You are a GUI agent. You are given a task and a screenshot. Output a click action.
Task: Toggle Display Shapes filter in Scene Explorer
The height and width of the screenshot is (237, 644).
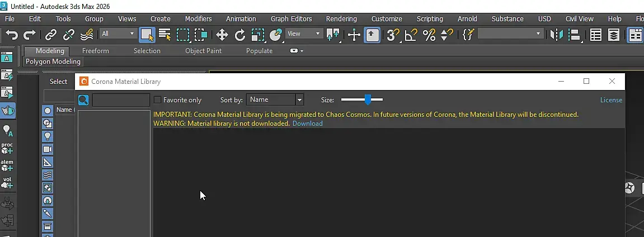pyautogui.click(x=48, y=124)
